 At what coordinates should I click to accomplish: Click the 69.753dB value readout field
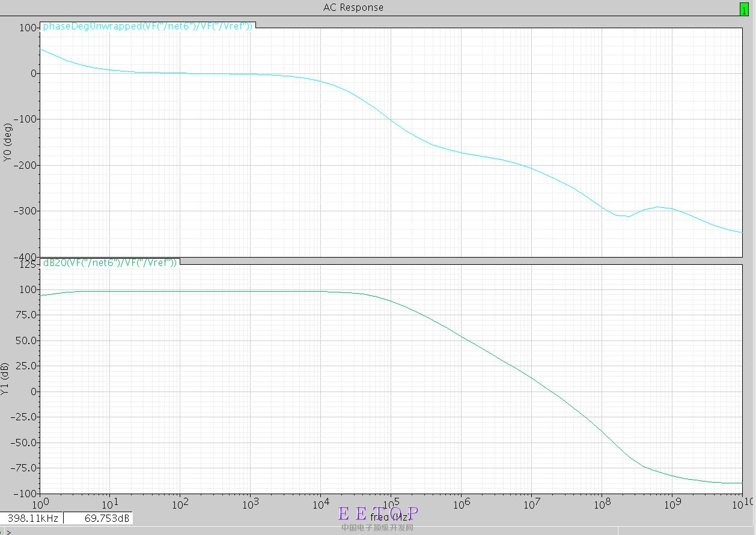tap(98, 518)
